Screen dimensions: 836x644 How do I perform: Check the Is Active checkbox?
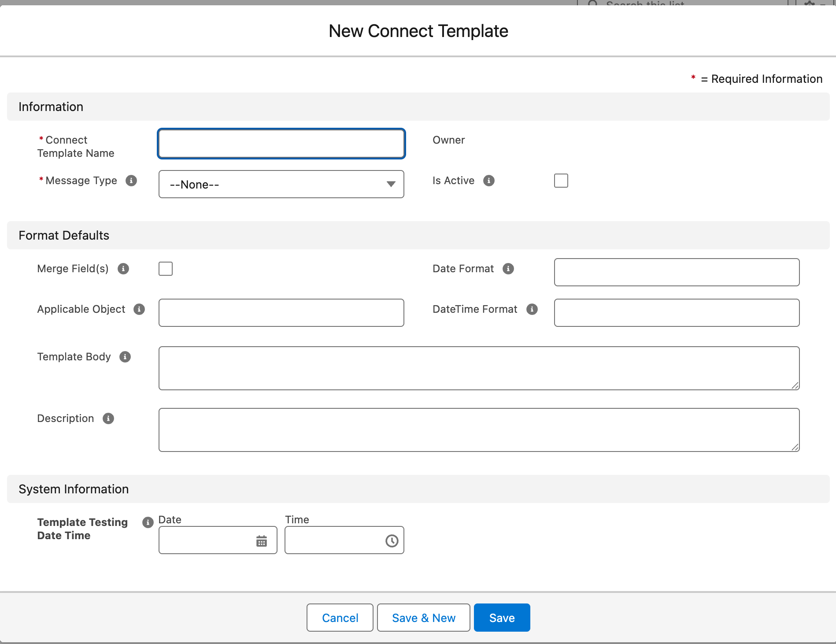click(561, 181)
